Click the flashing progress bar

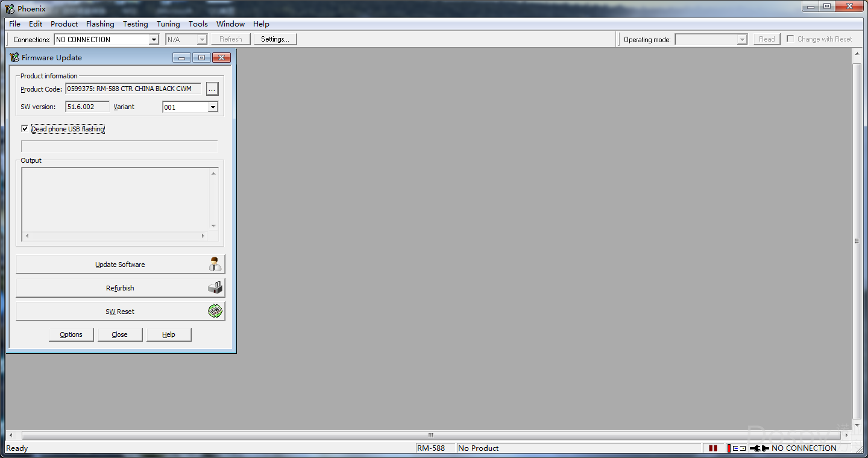point(119,146)
